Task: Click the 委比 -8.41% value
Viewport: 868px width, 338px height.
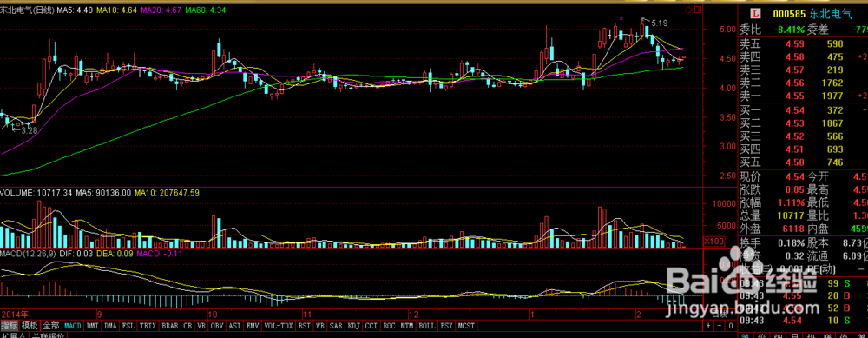Action: point(790,30)
